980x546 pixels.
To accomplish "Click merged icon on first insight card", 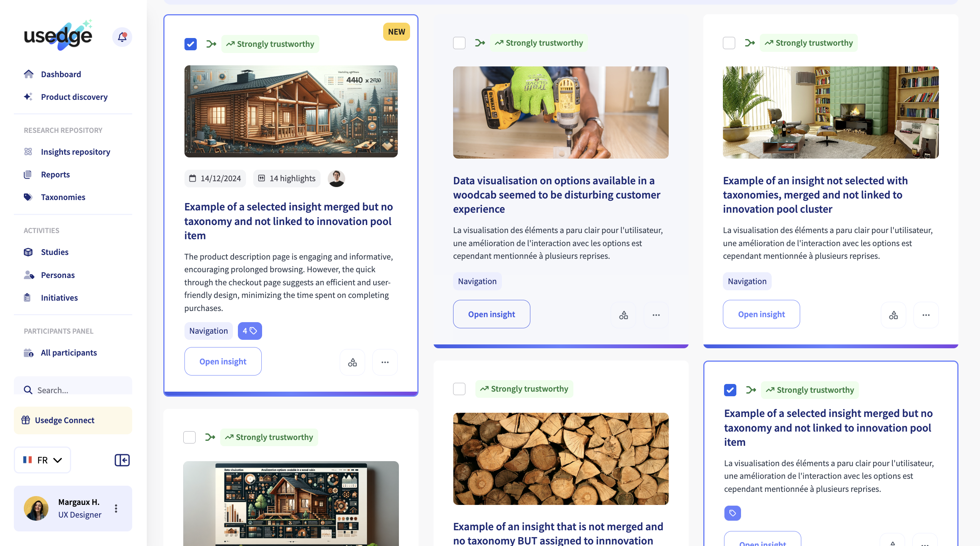I will (x=211, y=44).
